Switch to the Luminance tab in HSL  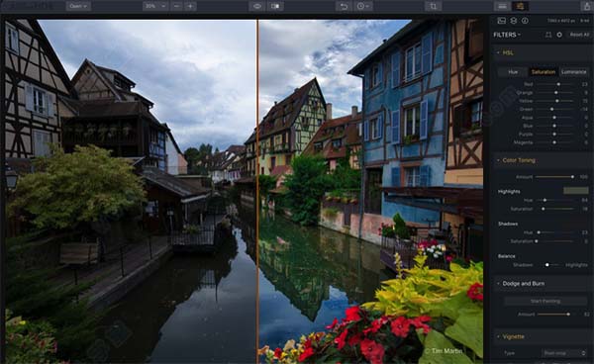pyautogui.click(x=573, y=72)
